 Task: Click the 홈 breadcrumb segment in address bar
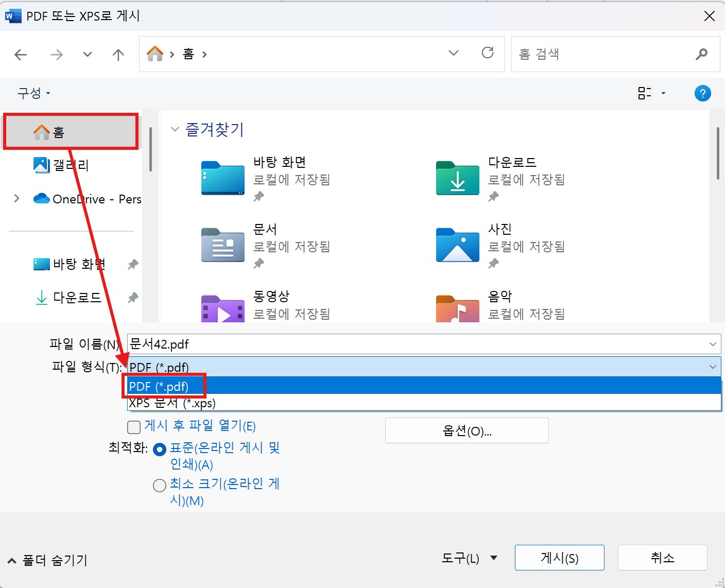(x=188, y=54)
